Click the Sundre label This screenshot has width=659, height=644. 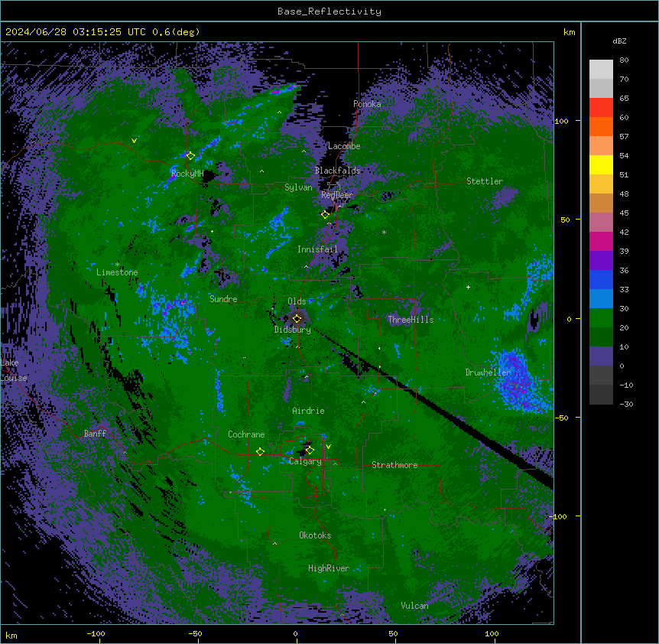tap(223, 299)
